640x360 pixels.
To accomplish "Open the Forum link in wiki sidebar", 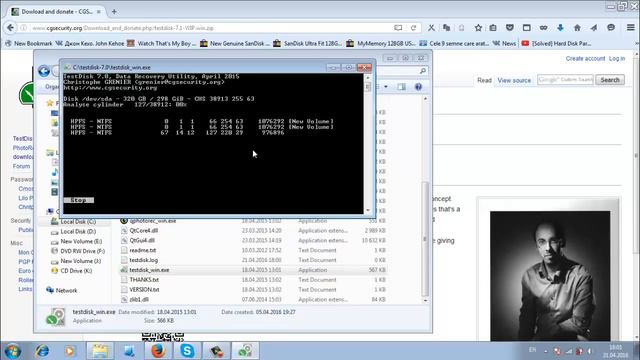I will pyautogui.click(x=21, y=166).
